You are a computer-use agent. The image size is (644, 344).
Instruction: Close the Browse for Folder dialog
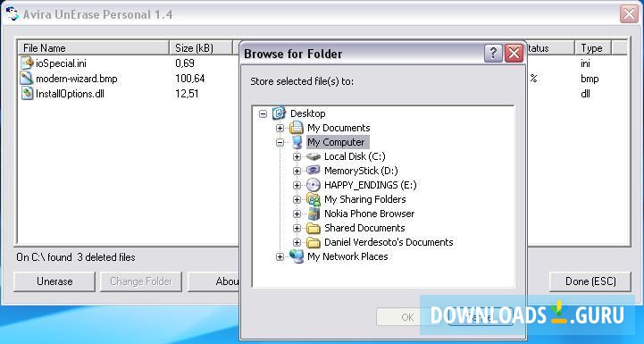[x=514, y=54]
